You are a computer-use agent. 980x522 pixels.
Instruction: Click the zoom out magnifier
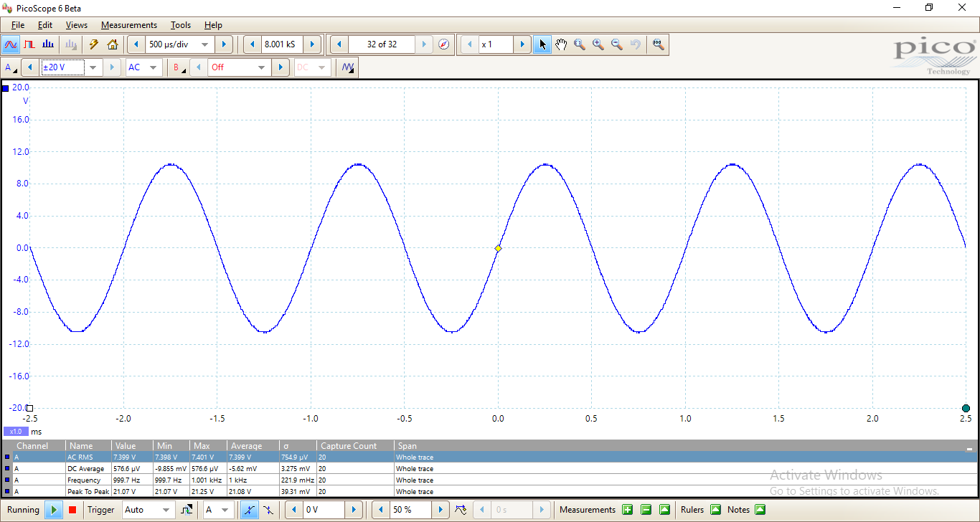617,44
